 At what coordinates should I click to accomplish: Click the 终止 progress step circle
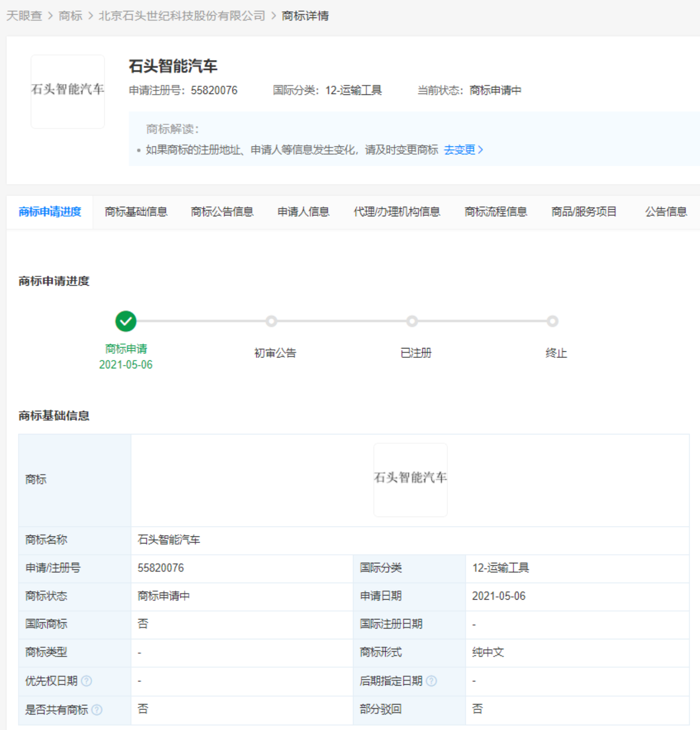tap(553, 321)
